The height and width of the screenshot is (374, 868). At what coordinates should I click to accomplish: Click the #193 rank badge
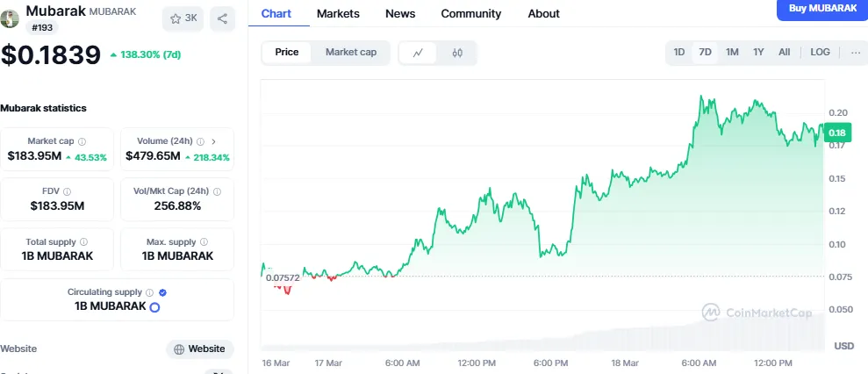[42, 28]
